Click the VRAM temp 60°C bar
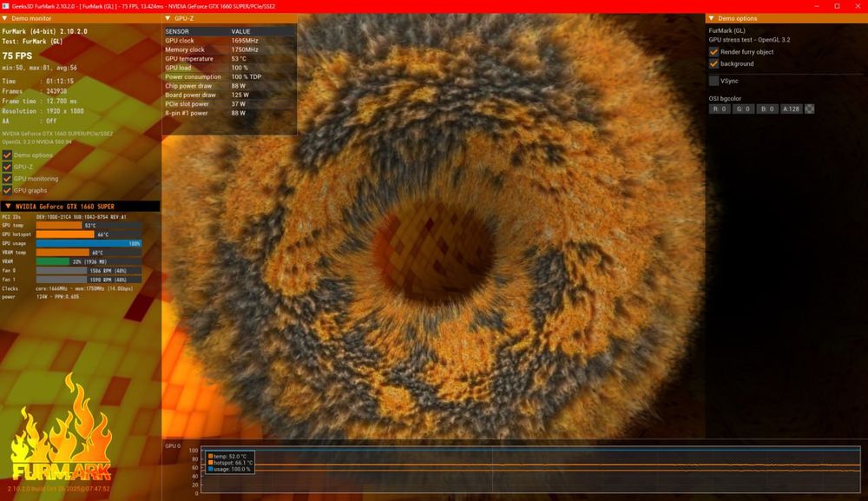Screen dimensions: 868x501 [x=89, y=253]
